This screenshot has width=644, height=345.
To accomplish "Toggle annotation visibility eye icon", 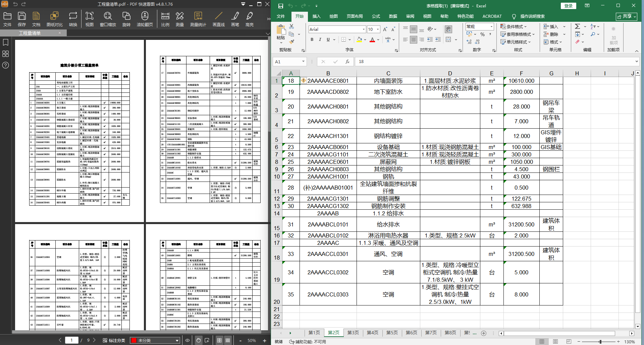I will [x=187, y=340].
